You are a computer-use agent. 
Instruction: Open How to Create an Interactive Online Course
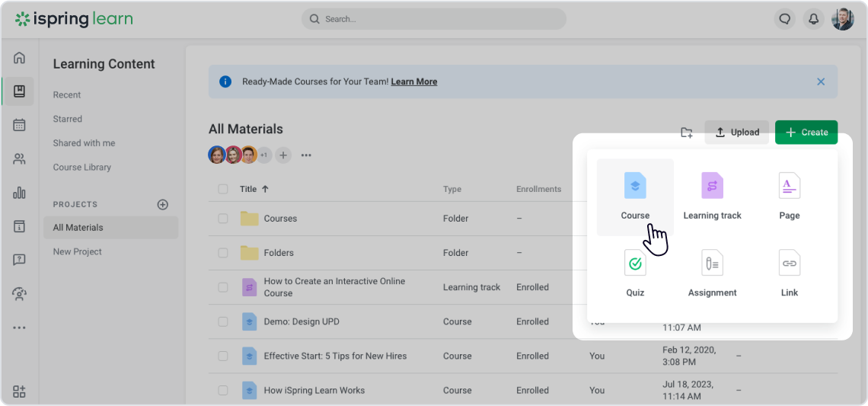[334, 287]
